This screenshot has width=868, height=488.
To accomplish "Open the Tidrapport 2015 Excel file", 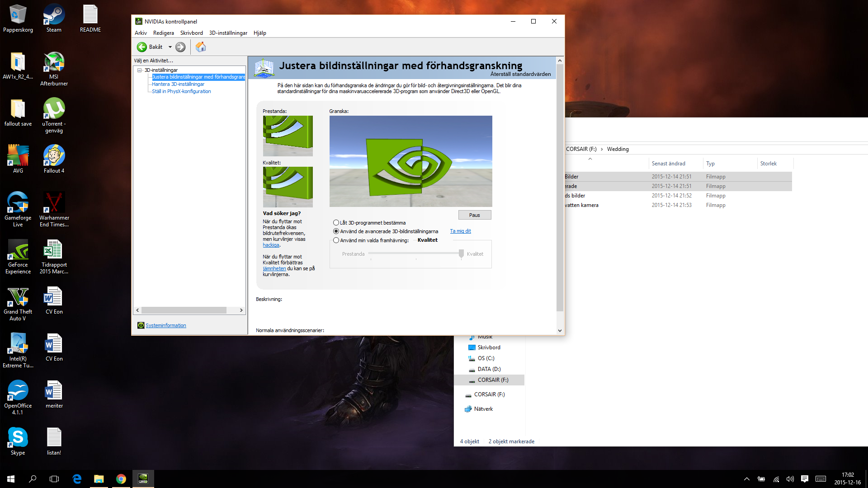I will click(x=54, y=256).
